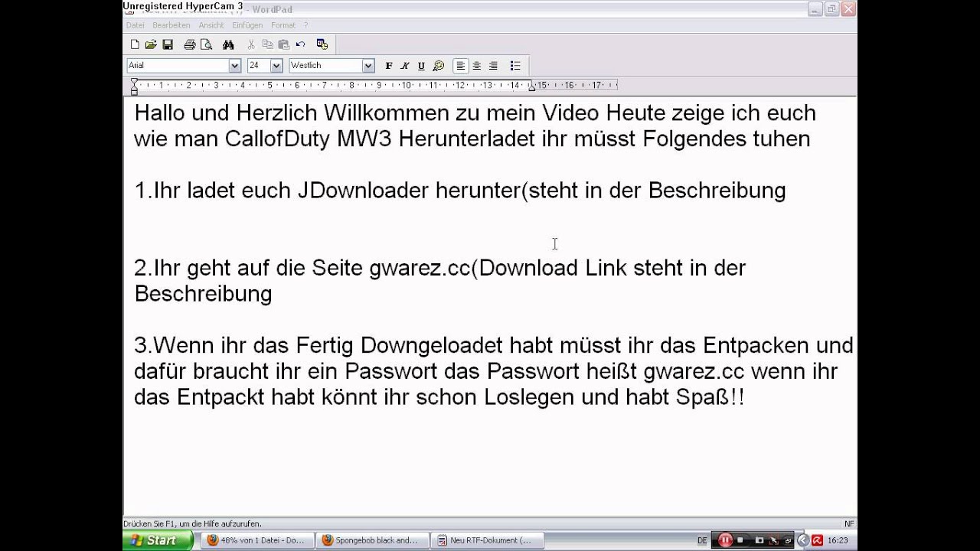Open the Format menu

[283, 25]
